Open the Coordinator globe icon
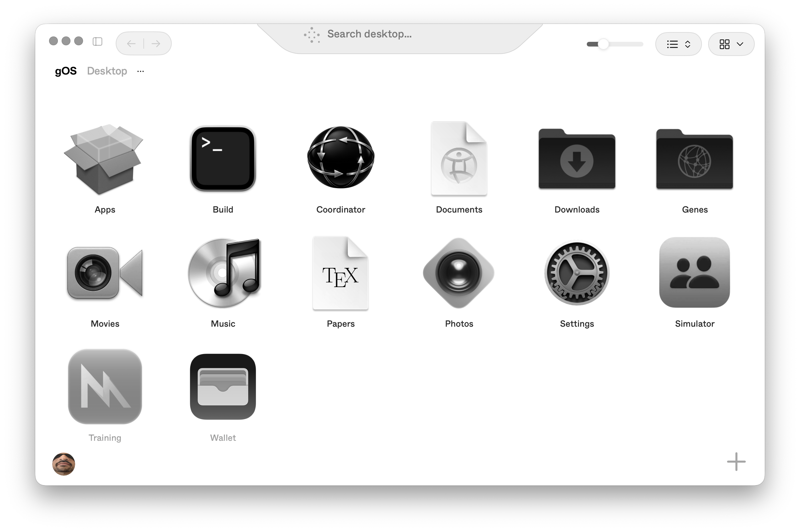Image resolution: width=800 pixels, height=532 pixels. tap(341, 158)
